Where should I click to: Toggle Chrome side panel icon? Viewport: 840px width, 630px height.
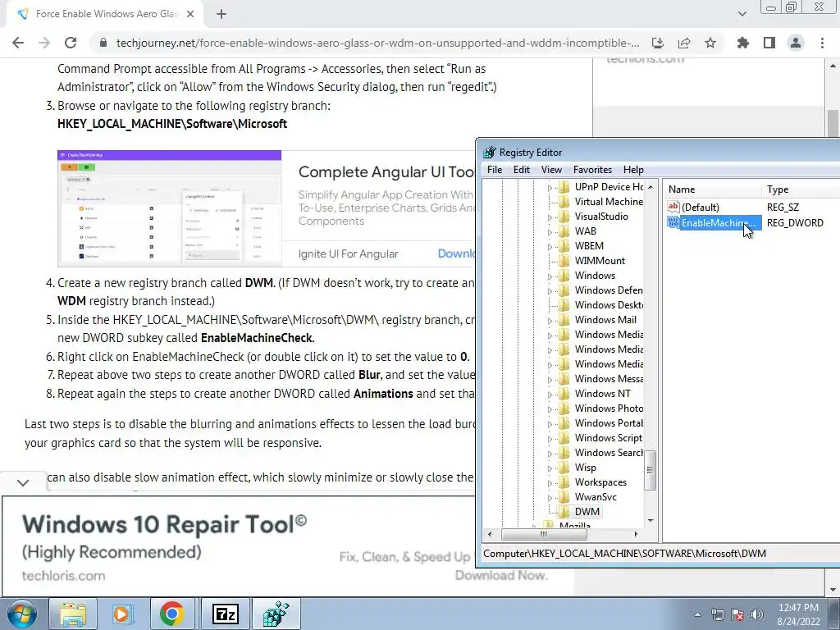[x=769, y=43]
